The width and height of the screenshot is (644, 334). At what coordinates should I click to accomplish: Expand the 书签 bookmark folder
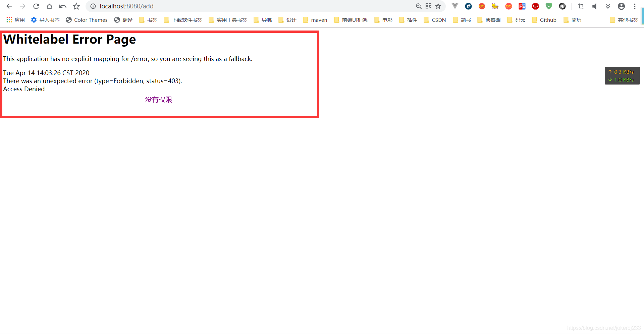pos(148,20)
